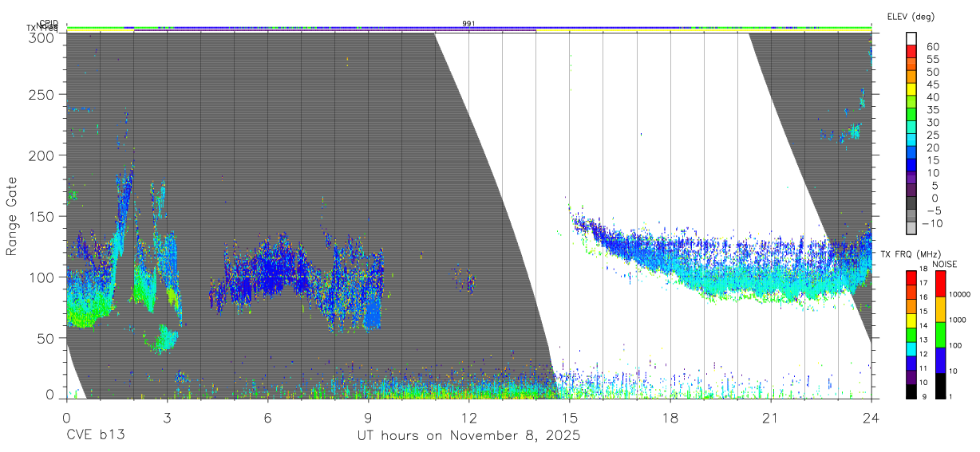This screenshot has height=452, width=980.
Task: Click the '30' label on ELEV colorbar
Action: (x=932, y=122)
